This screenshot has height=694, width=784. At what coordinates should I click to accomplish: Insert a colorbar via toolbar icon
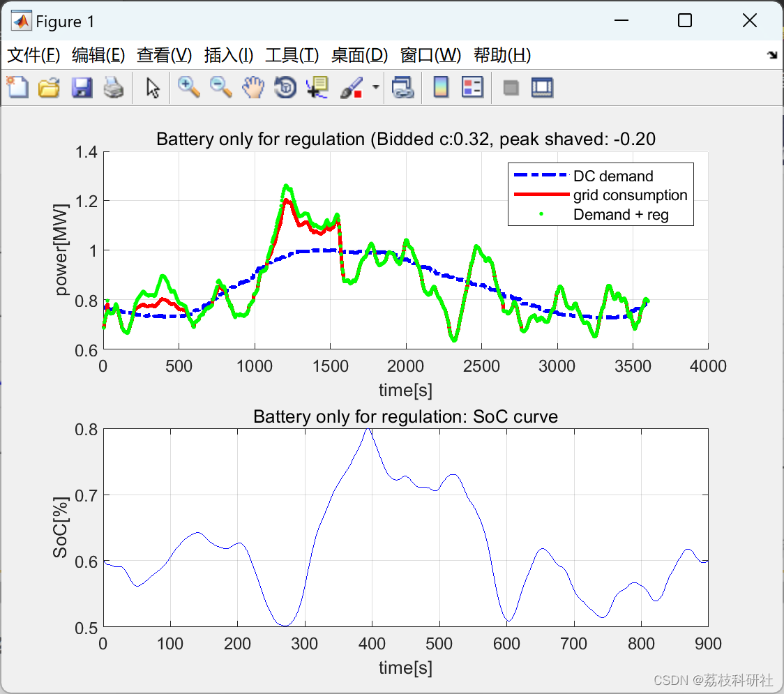[x=441, y=87]
